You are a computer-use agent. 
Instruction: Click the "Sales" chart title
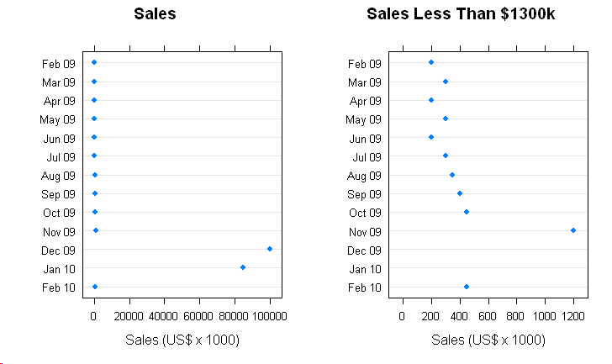tap(155, 14)
